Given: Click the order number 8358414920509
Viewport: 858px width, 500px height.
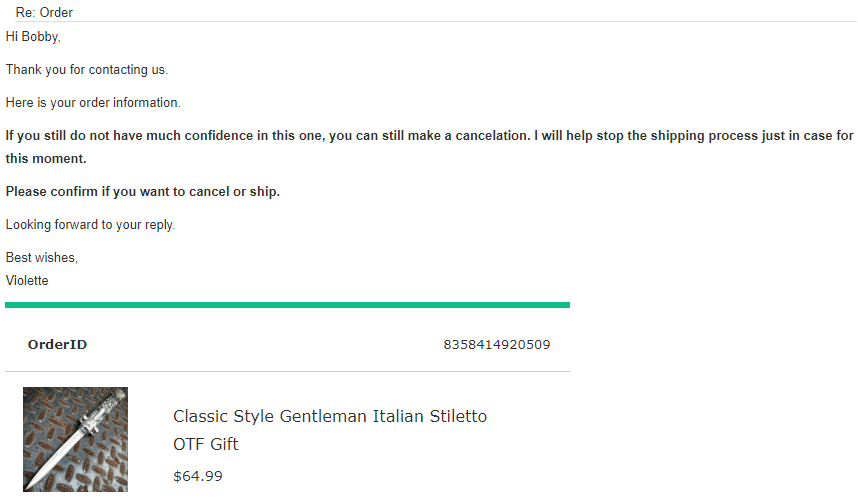Looking at the screenshot, I should (x=496, y=345).
